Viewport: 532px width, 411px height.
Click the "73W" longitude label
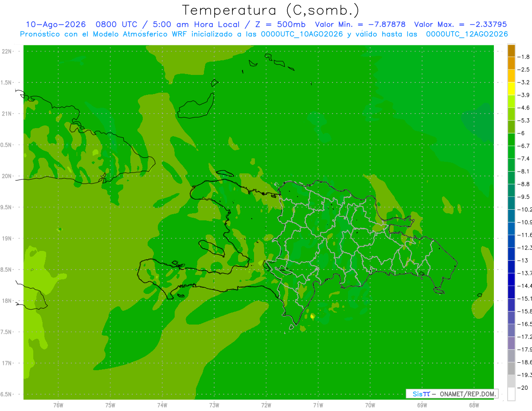point(214,405)
